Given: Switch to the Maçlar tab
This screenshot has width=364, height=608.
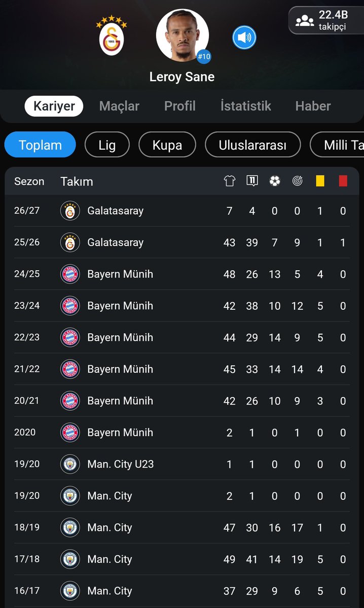Looking at the screenshot, I should click(x=119, y=106).
